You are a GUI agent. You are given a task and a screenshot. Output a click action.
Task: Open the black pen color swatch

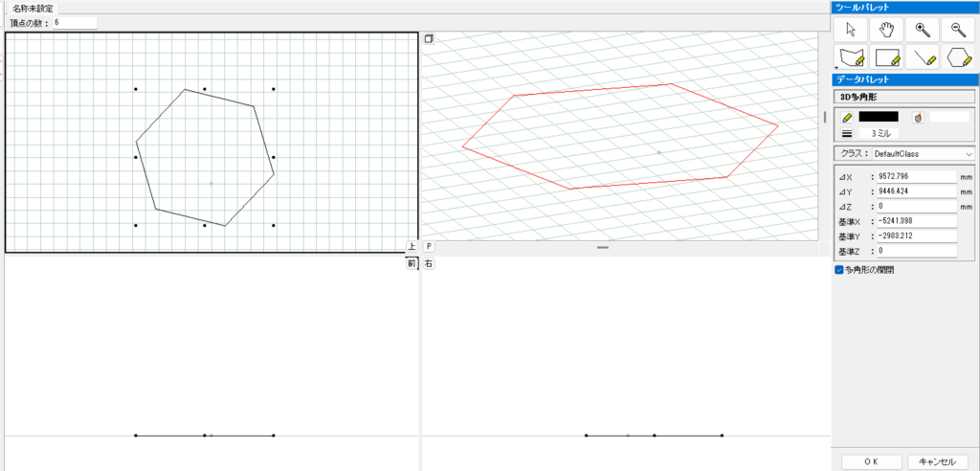click(879, 117)
